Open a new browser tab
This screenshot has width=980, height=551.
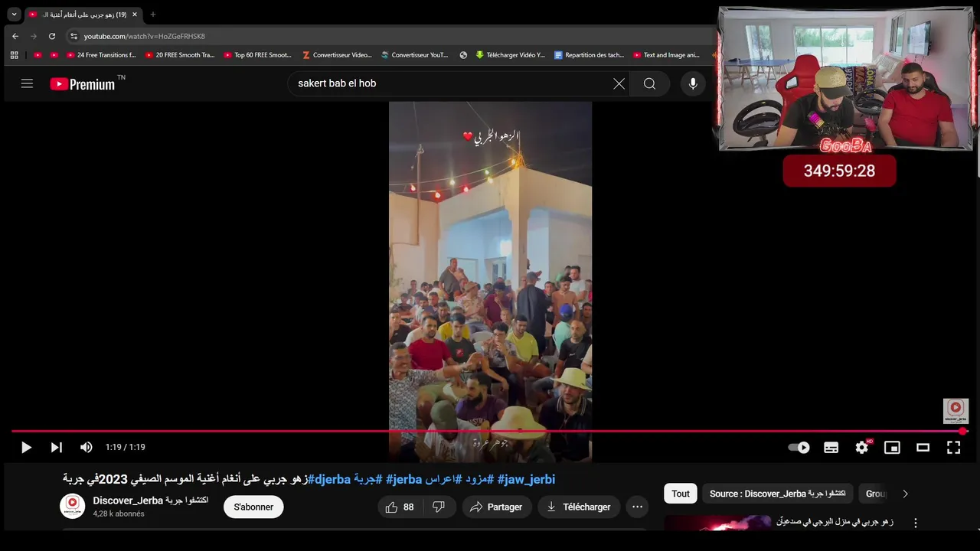coord(152,15)
